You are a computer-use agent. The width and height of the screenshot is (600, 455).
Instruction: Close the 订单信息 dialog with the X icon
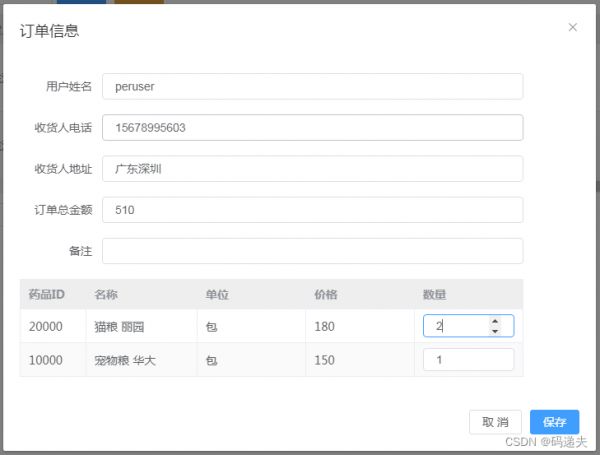coord(572,27)
